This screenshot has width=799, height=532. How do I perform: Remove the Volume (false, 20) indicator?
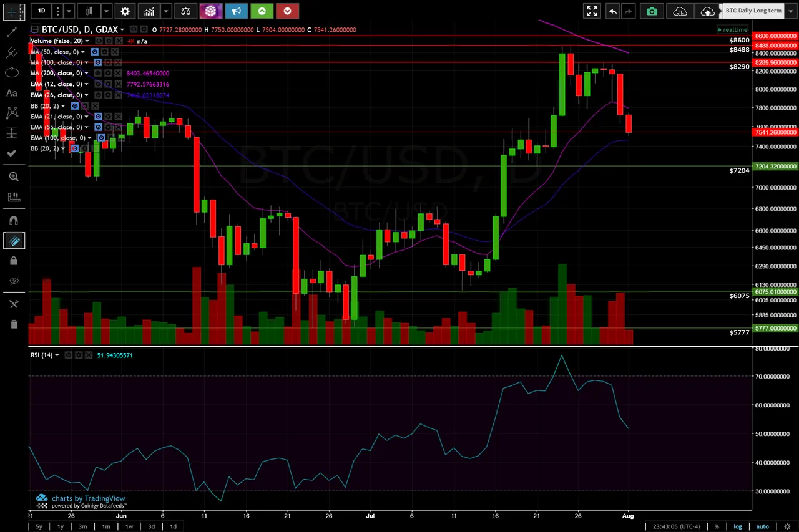[x=119, y=41]
